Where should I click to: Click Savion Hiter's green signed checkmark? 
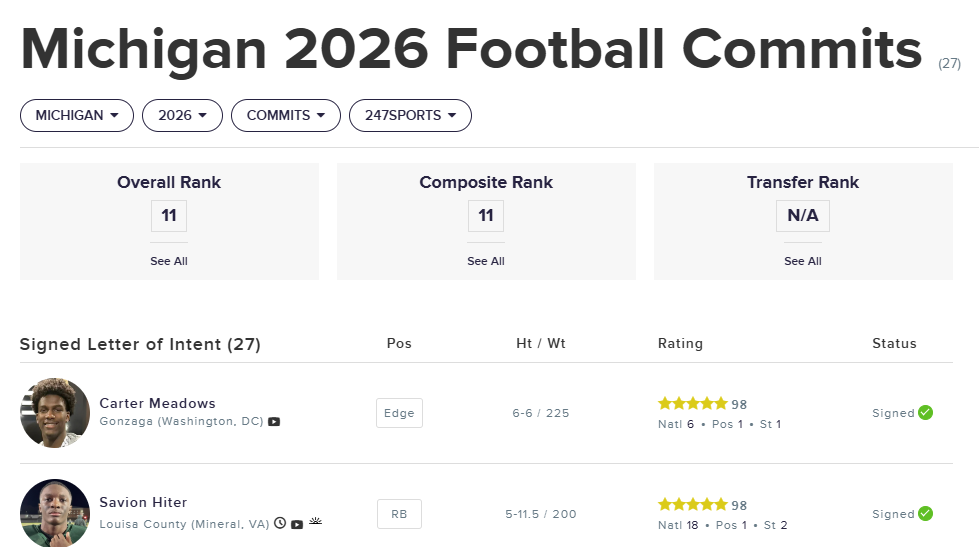pyautogui.click(x=925, y=513)
